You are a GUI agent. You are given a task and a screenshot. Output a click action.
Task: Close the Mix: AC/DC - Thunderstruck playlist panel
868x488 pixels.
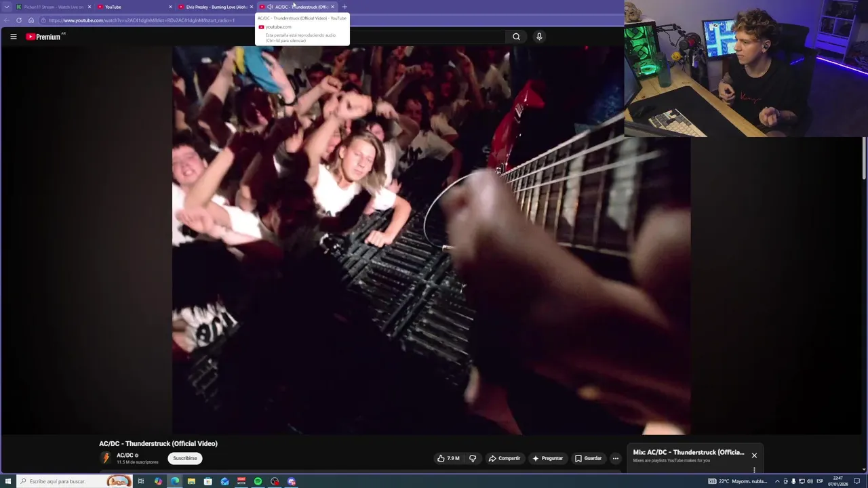tap(754, 455)
